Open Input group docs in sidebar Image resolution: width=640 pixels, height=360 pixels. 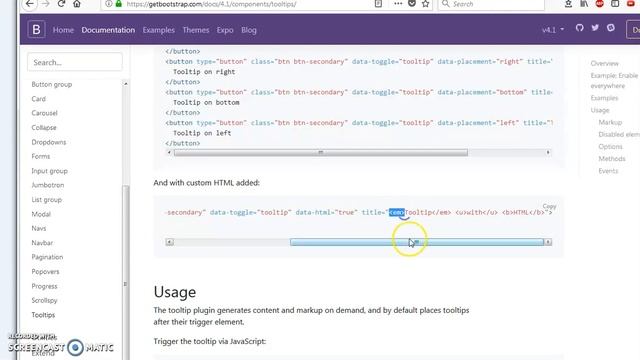[49, 171]
